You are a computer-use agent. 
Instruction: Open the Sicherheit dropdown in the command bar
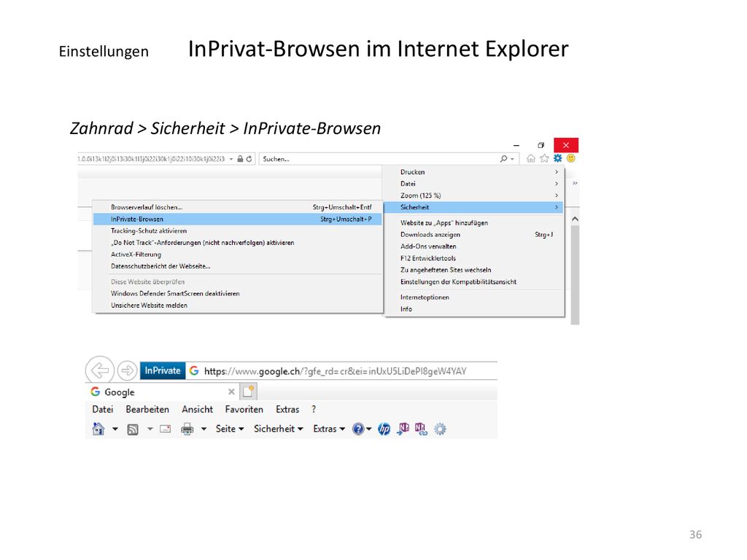click(x=278, y=429)
